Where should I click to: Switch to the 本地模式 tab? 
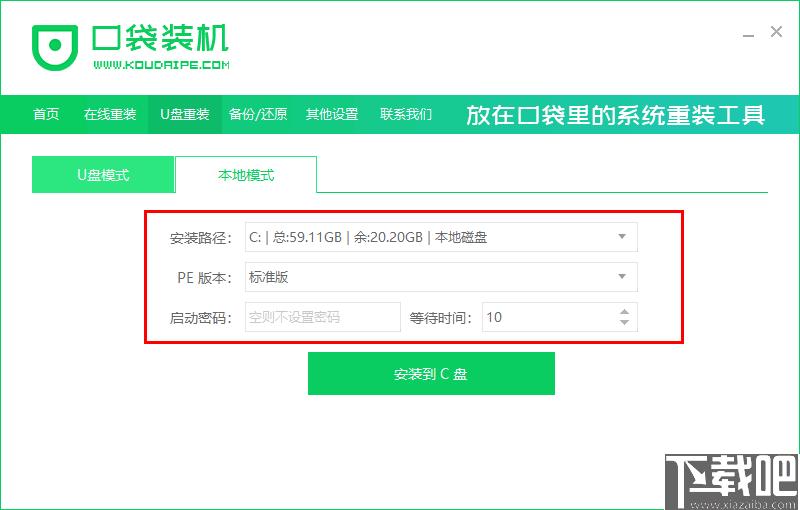(246, 175)
